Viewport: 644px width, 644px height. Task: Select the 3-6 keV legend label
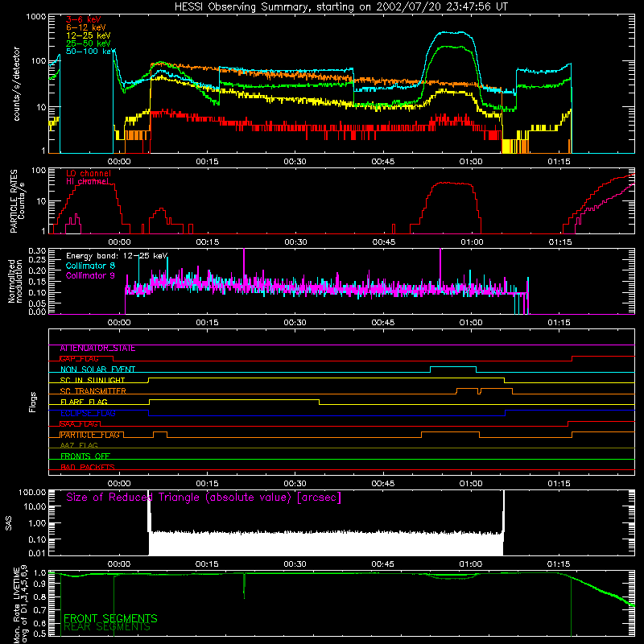tap(83, 19)
